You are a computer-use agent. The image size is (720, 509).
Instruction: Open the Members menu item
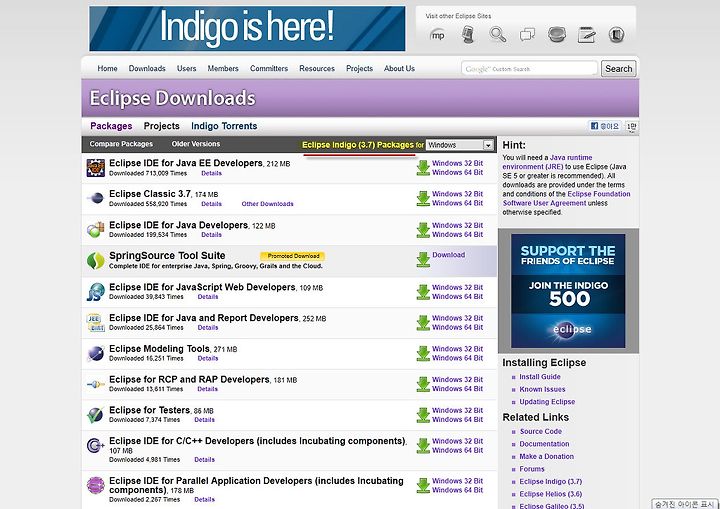click(223, 68)
